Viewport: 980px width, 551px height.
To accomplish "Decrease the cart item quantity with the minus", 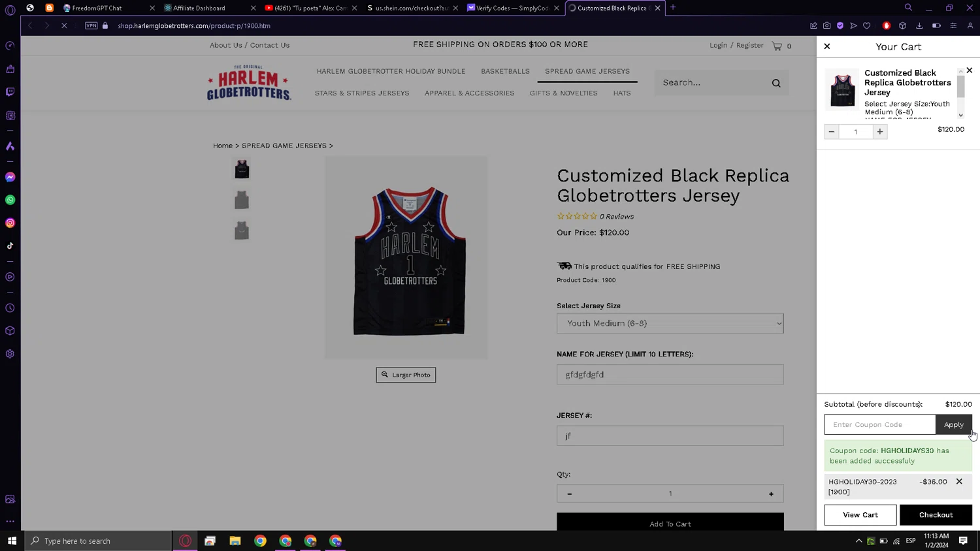I will point(832,132).
